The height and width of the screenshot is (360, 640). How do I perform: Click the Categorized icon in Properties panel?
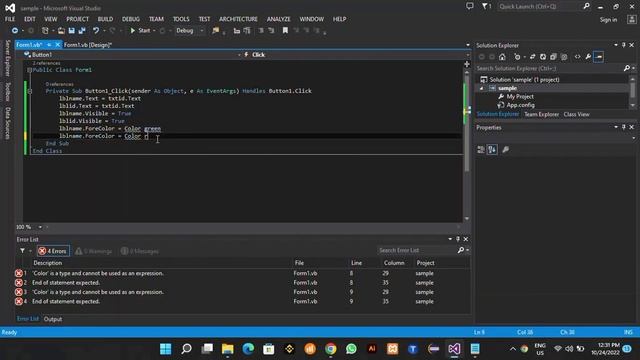pos(481,150)
